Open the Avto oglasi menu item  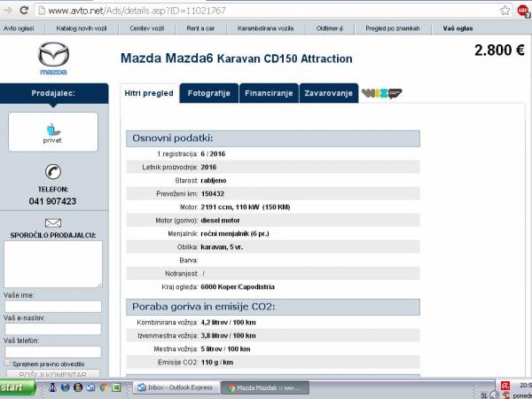(19, 28)
